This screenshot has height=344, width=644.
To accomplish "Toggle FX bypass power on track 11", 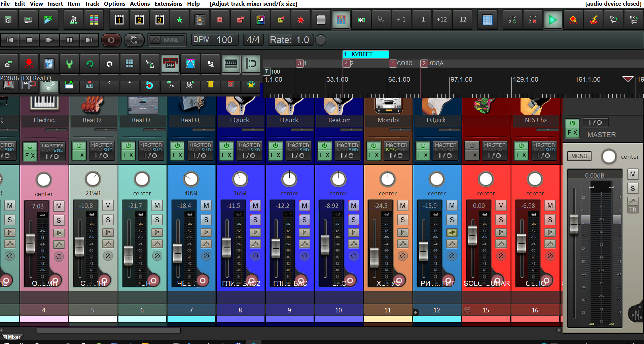I will (x=374, y=146).
